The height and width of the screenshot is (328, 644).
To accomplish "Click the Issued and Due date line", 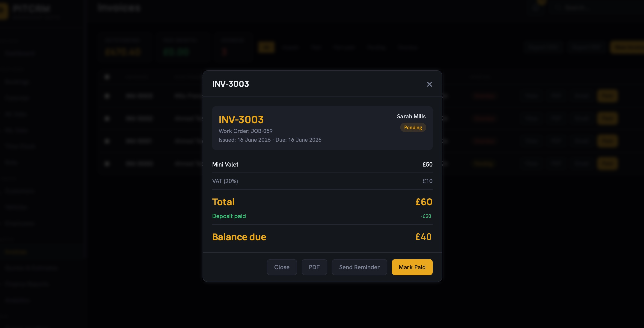I will point(270,140).
